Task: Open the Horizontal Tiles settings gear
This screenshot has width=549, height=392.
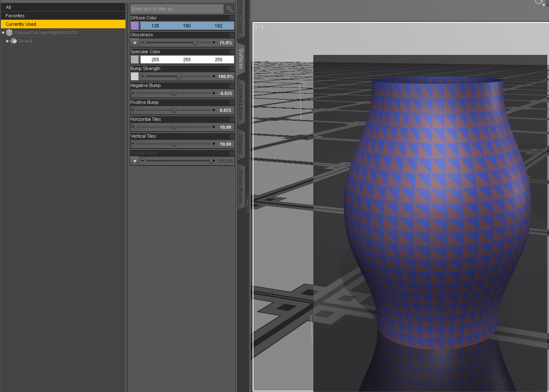Action: click(231, 120)
